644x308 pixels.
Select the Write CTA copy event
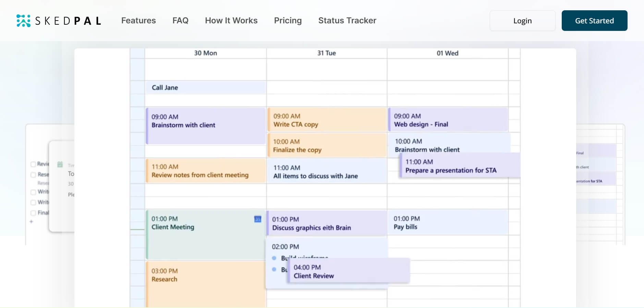[327, 120]
